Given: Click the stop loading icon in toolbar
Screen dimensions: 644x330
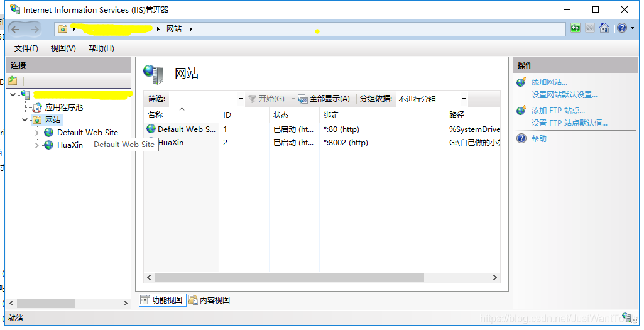Looking at the screenshot, I should pyautogui.click(x=590, y=28).
